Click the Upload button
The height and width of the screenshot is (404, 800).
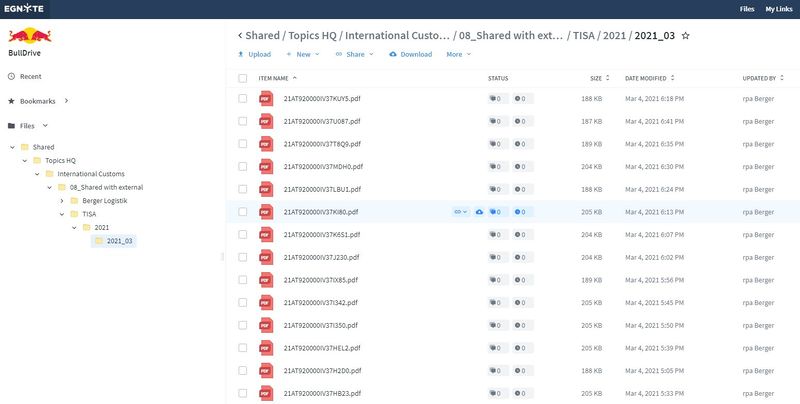(x=254, y=54)
